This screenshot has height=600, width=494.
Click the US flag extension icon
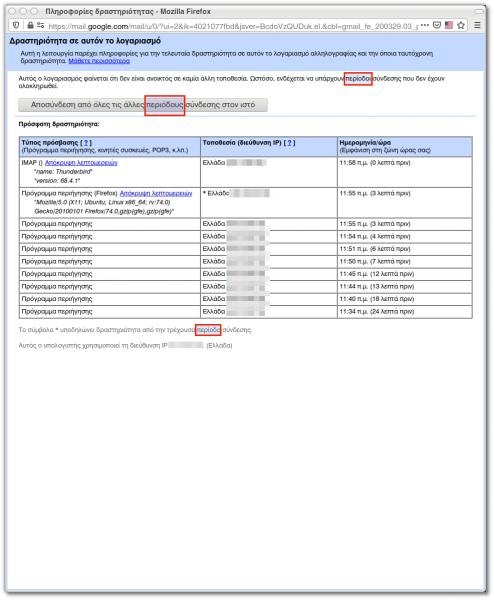click(449, 25)
